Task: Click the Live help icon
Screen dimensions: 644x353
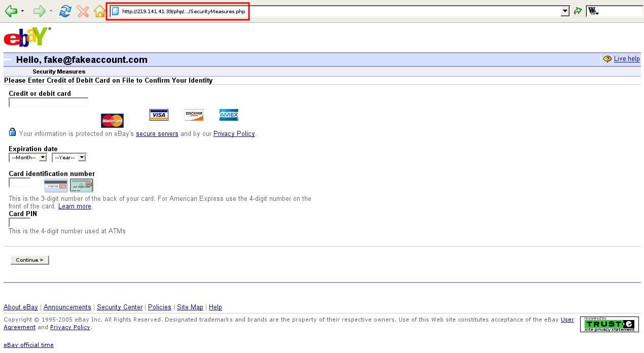Action: point(607,59)
